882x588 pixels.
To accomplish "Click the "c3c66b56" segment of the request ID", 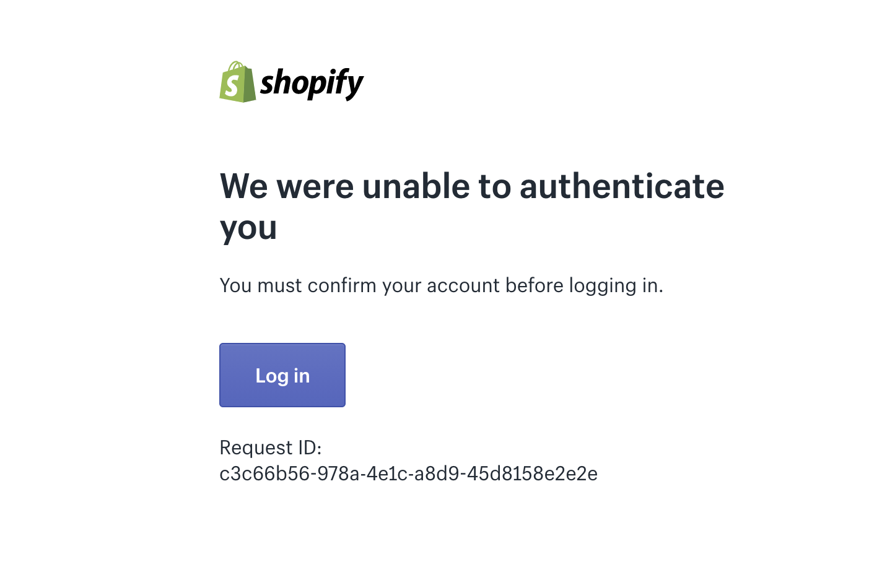I will 264,474.
